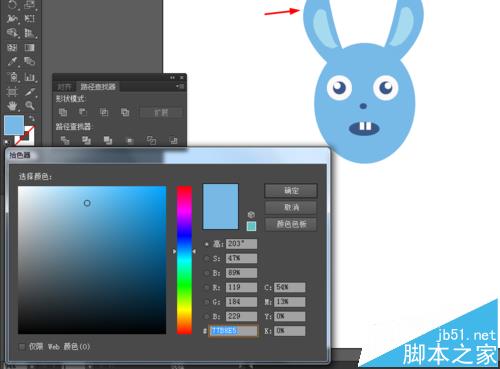Image resolution: width=500 pixels, height=369 pixels.
Task: Click Intersect shape mode icon
Action: [104, 112]
